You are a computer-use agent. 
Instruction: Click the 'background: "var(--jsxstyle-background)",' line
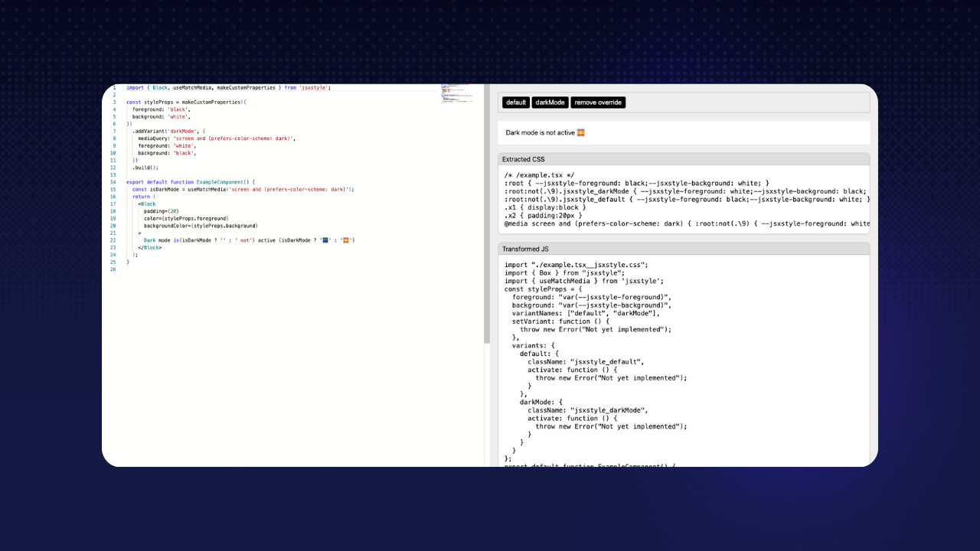coord(592,305)
